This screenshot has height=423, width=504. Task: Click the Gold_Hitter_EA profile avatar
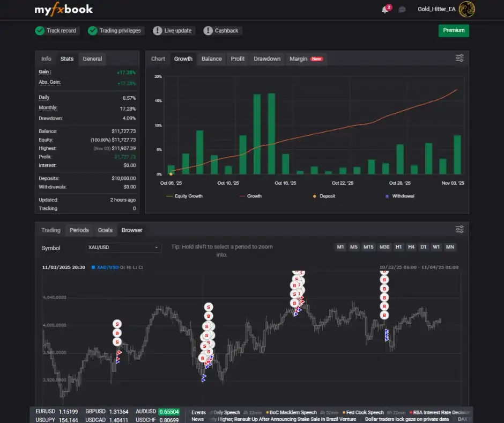(x=467, y=9)
